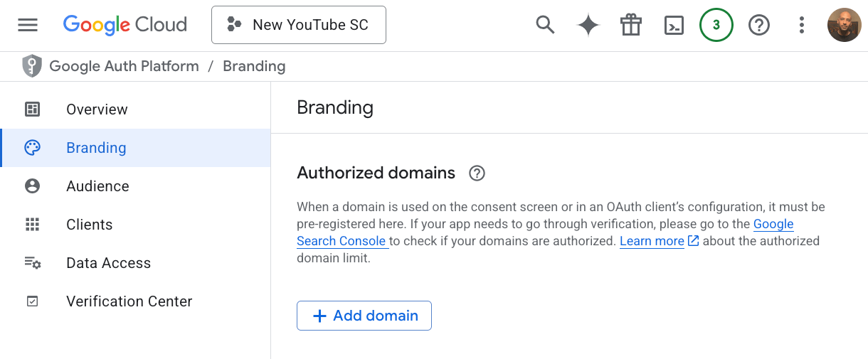Select Branding in the sidebar

coord(96,148)
